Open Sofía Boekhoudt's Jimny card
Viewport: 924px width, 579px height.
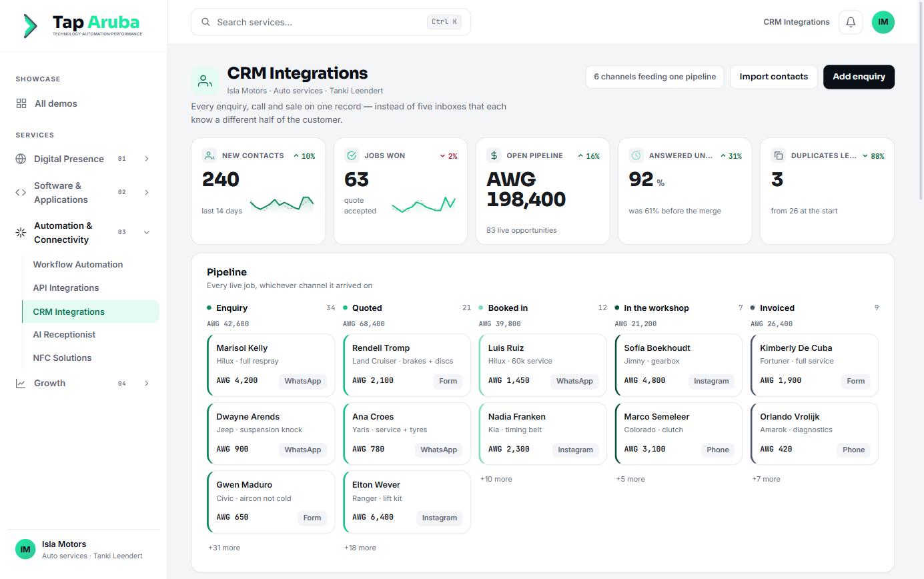[x=678, y=365]
